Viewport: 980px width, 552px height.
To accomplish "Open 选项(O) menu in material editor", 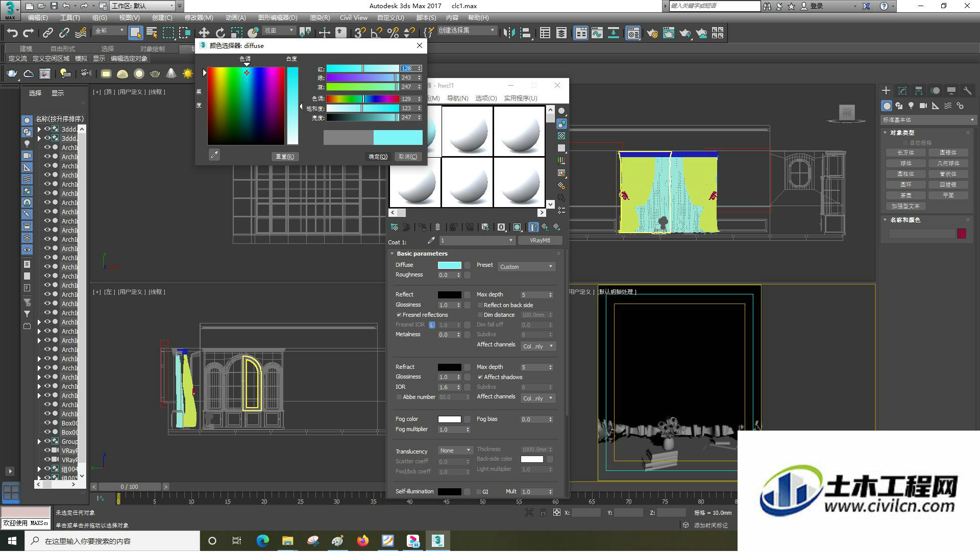I will pos(486,98).
